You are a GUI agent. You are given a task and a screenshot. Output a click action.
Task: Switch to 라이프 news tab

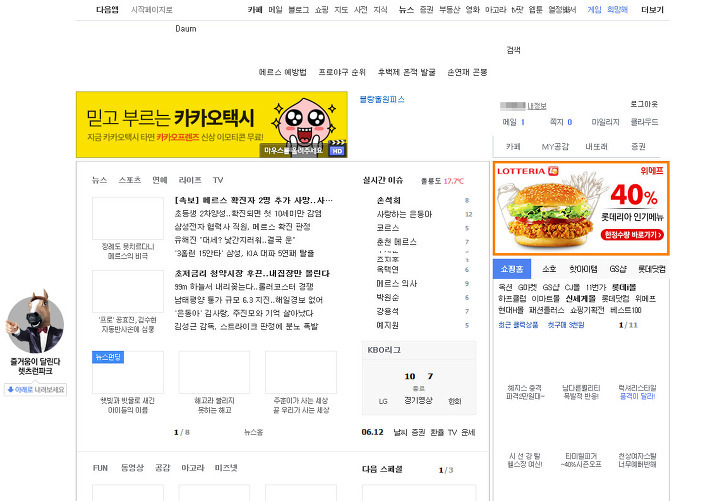point(190,180)
